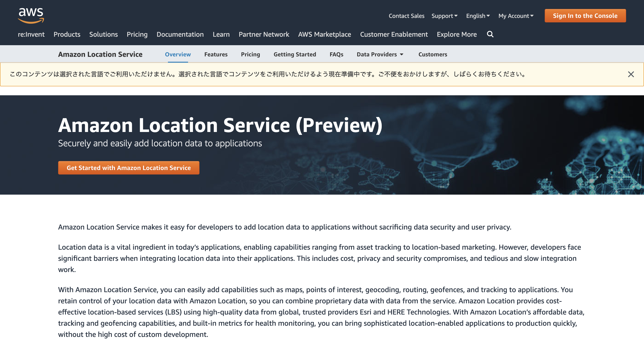The image size is (644, 353).
Task: Dismiss the Japanese language notice
Action: [x=631, y=74]
